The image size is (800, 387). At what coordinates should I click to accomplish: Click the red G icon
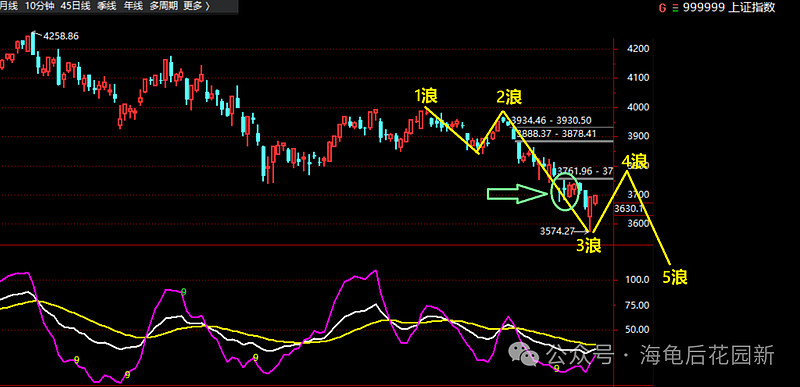point(662,8)
